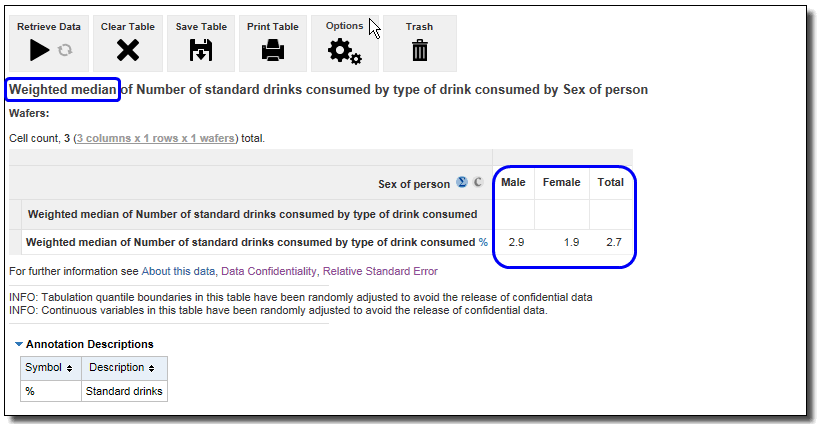Screen dimensions: 819x424
Task: Click the sigma totals icon beside Sex of person
Action: 462,183
